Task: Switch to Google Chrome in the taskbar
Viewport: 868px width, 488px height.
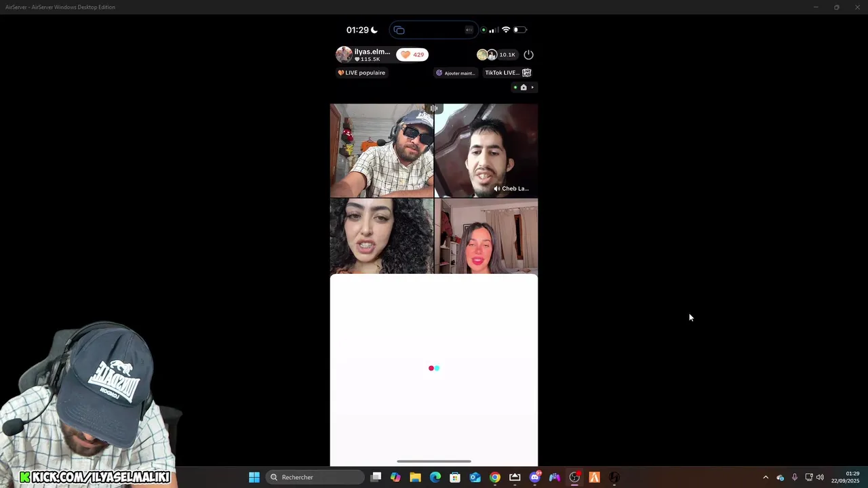Action: [x=495, y=477]
